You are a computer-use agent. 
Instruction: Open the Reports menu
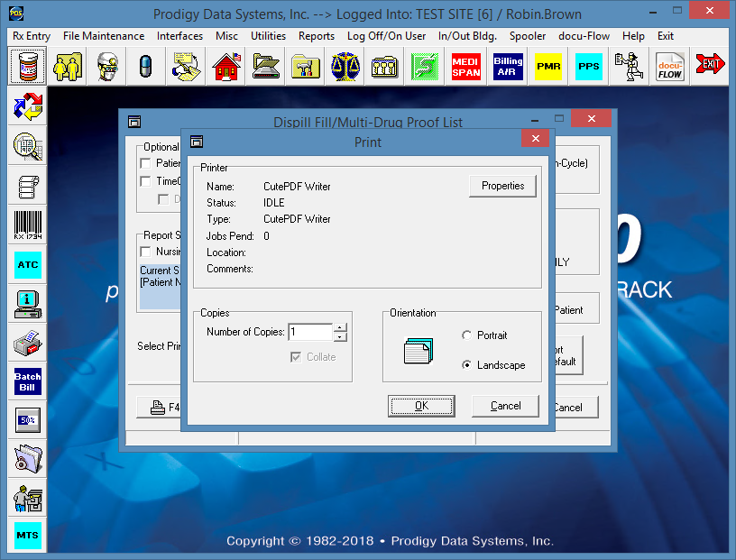(x=317, y=36)
